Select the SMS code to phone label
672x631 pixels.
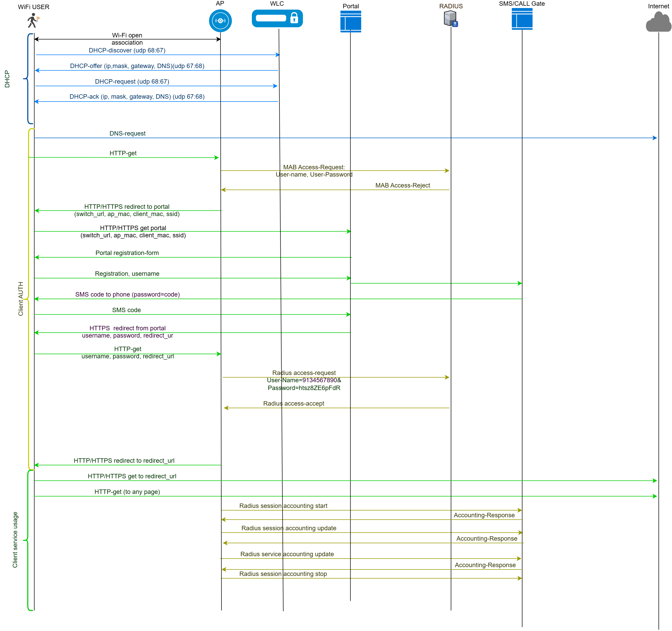coord(127,294)
